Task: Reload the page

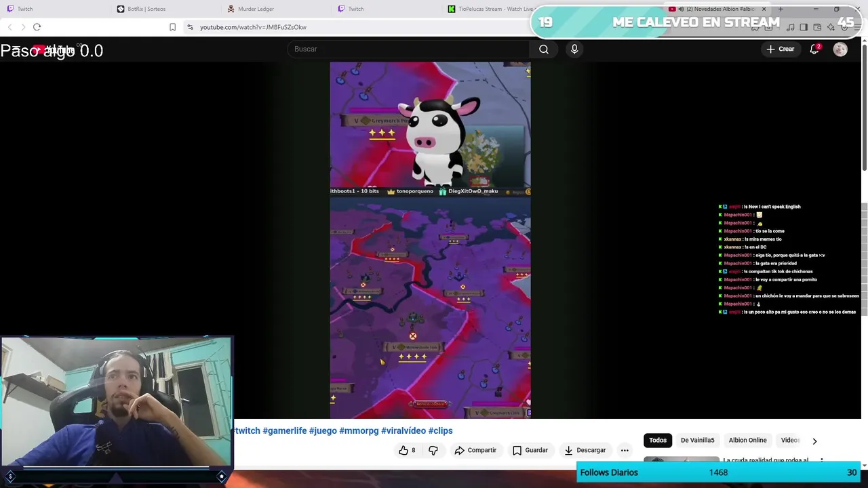Action: (37, 27)
